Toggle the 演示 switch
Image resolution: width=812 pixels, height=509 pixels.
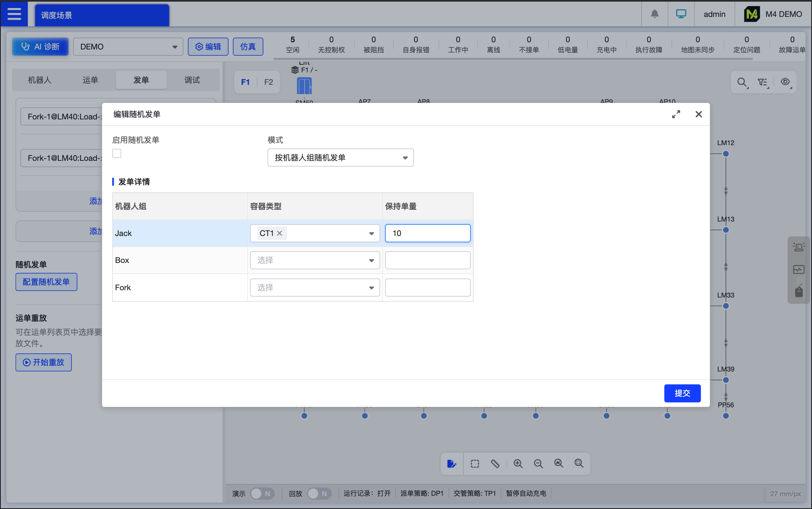(262, 493)
